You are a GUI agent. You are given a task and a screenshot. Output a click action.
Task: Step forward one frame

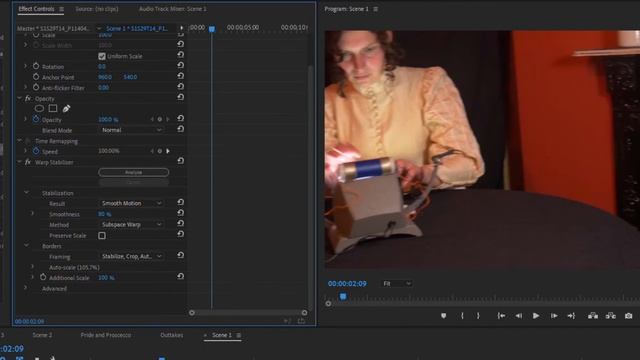(x=554, y=316)
